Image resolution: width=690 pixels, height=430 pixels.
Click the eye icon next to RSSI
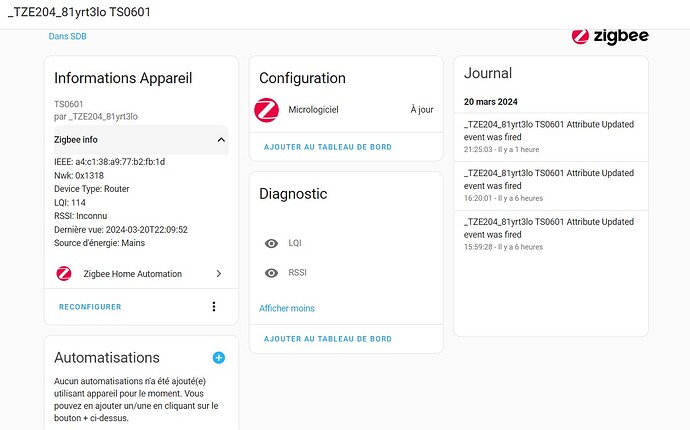(271, 273)
